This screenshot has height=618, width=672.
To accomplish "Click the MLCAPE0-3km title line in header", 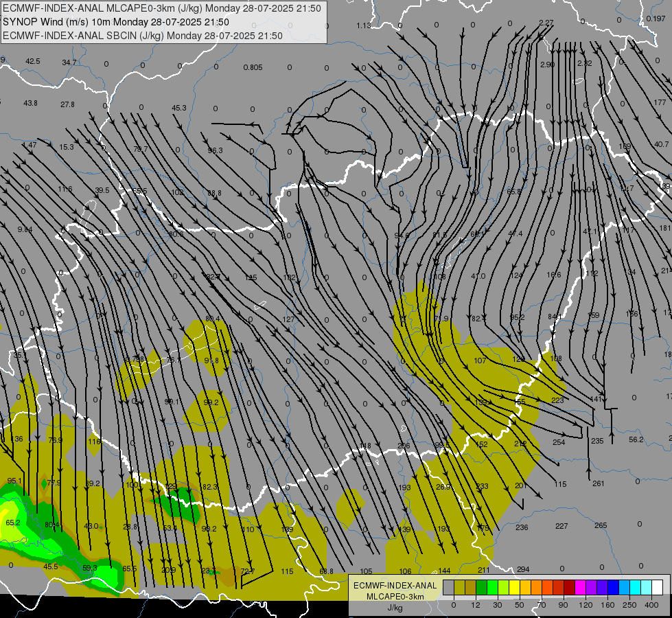I will 162,8.
